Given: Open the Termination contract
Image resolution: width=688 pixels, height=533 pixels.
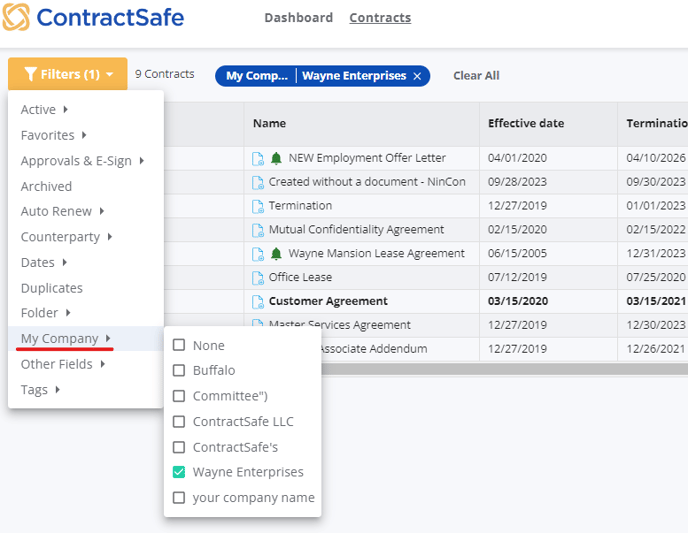Looking at the screenshot, I should pyautogui.click(x=300, y=206).
